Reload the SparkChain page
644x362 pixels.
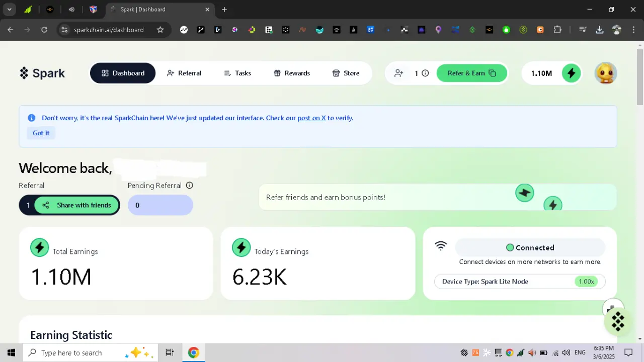coord(44,30)
